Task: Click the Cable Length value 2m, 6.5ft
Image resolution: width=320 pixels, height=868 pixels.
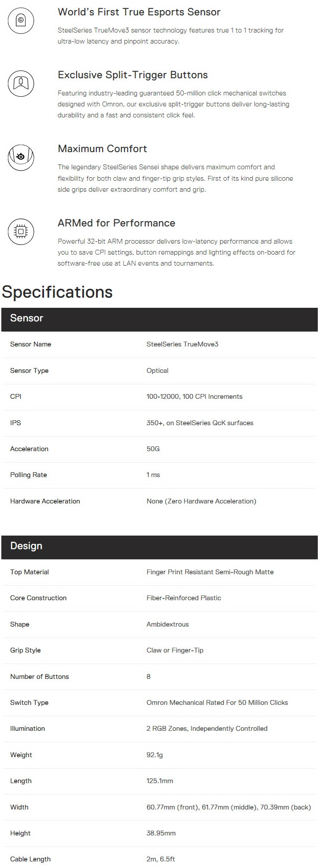Action: point(161,859)
